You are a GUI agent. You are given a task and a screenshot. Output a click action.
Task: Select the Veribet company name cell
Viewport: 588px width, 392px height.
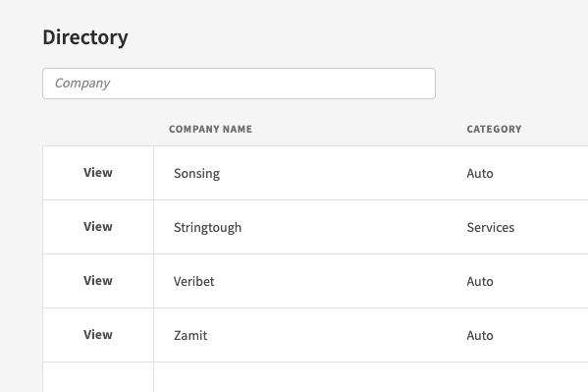pyautogui.click(x=194, y=282)
